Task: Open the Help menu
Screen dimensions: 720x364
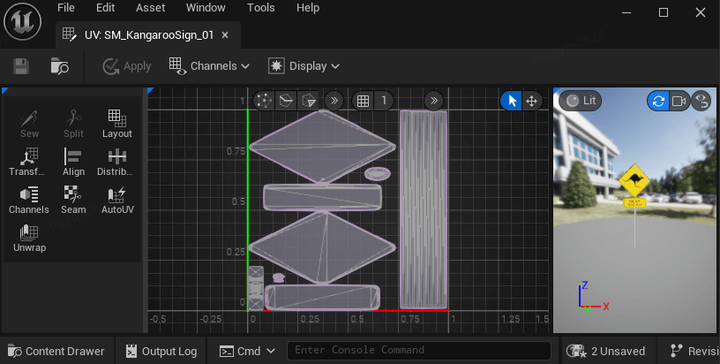Action: pyautogui.click(x=308, y=8)
